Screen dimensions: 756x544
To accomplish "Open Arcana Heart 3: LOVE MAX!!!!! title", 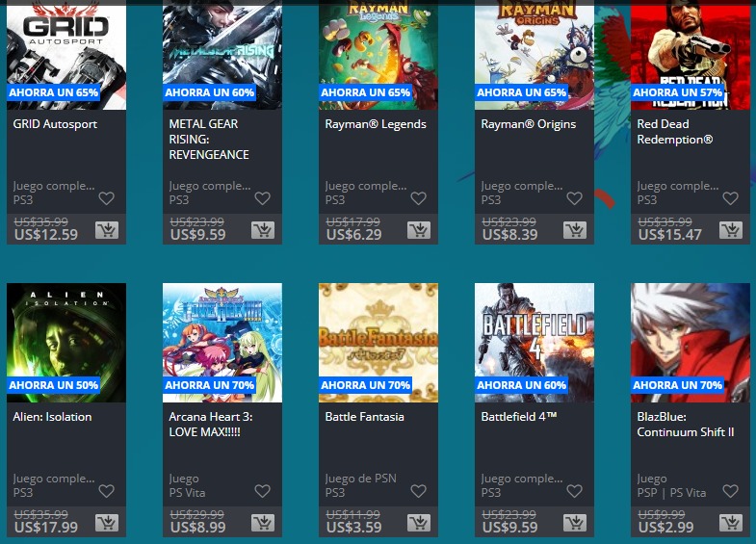I will click(211, 425).
